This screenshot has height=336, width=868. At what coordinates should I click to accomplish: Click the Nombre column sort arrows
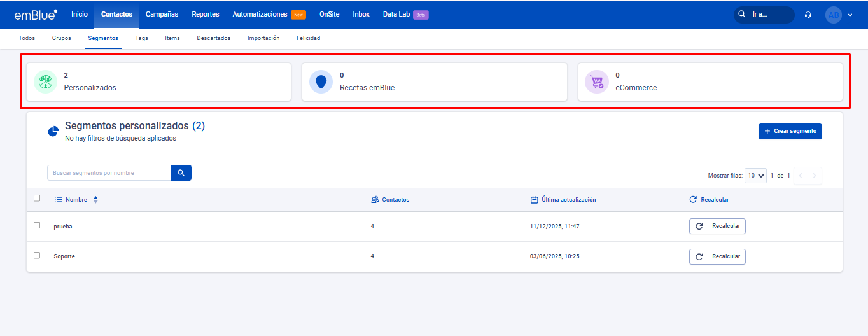[95, 200]
